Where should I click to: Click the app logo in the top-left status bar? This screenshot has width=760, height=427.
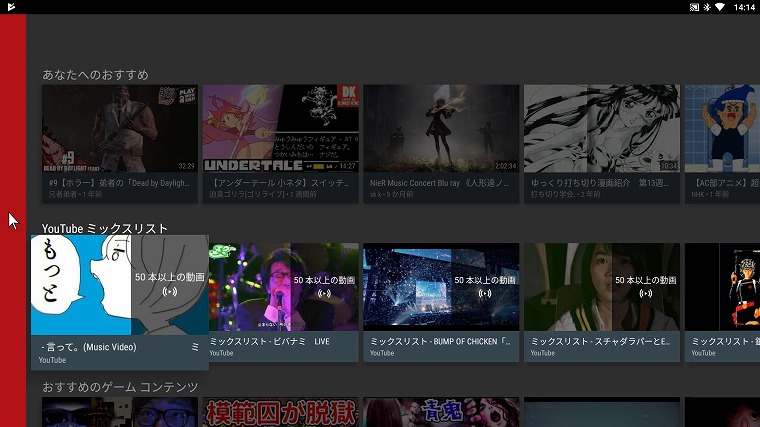[11, 7]
